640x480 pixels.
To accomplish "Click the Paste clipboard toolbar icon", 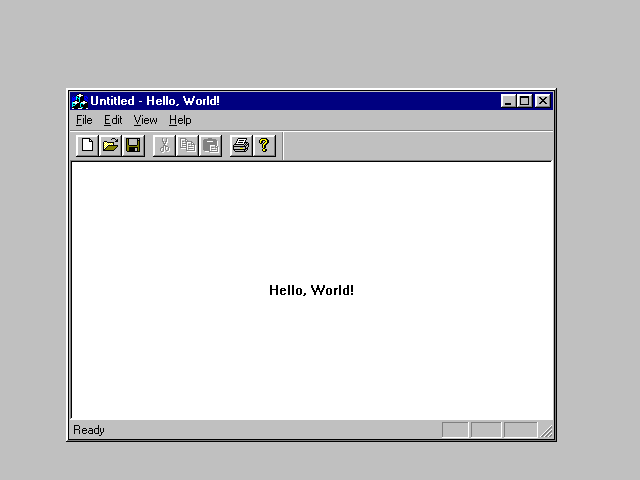I will pyautogui.click(x=210, y=146).
